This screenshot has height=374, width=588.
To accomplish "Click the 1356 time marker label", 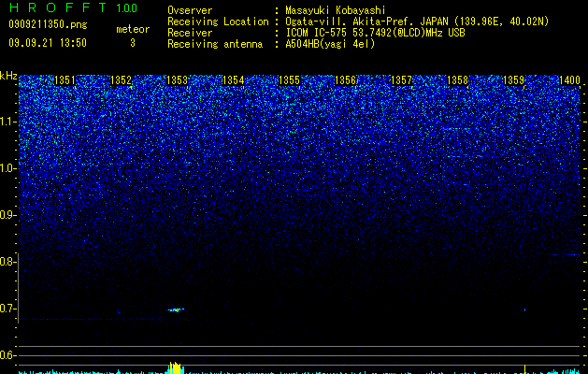I will click(x=345, y=80).
